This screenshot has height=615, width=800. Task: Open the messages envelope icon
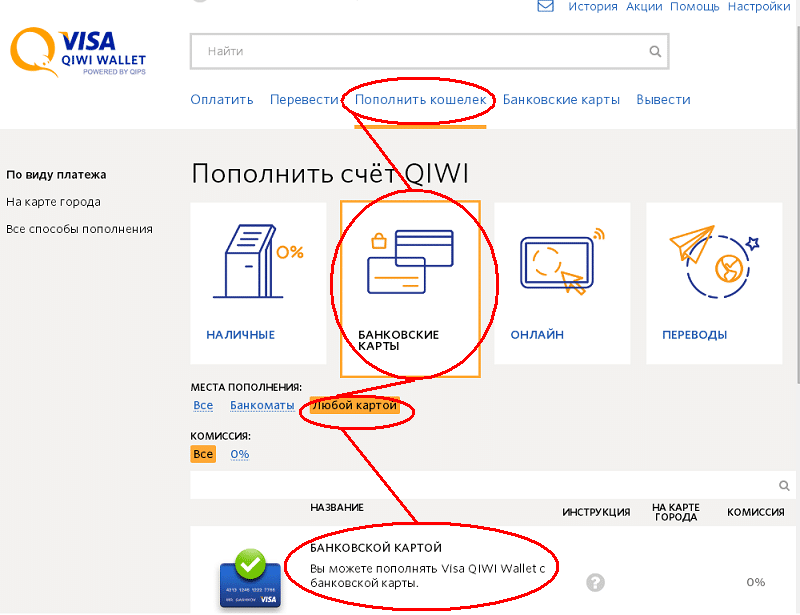point(545,6)
